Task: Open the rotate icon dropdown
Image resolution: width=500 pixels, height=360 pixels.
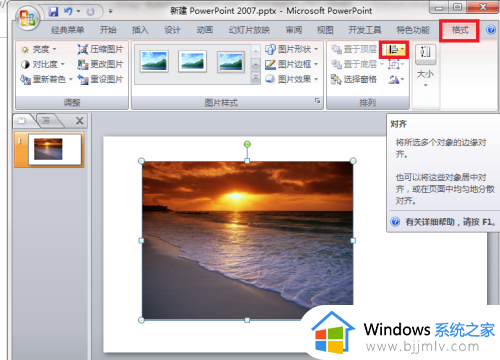Action: click(x=396, y=79)
